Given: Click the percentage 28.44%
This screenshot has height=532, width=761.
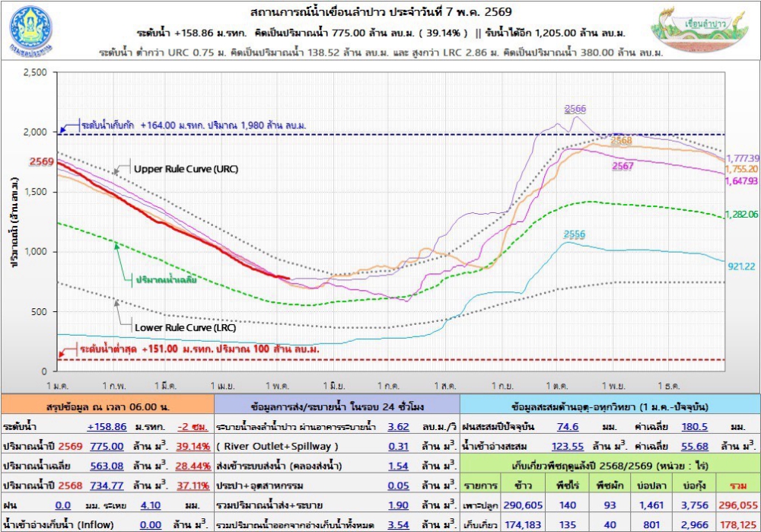Looking at the screenshot, I should tap(193, 466).
